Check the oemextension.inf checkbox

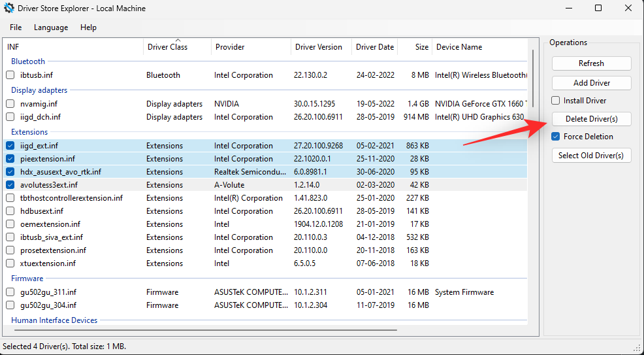tap(10, 224)
